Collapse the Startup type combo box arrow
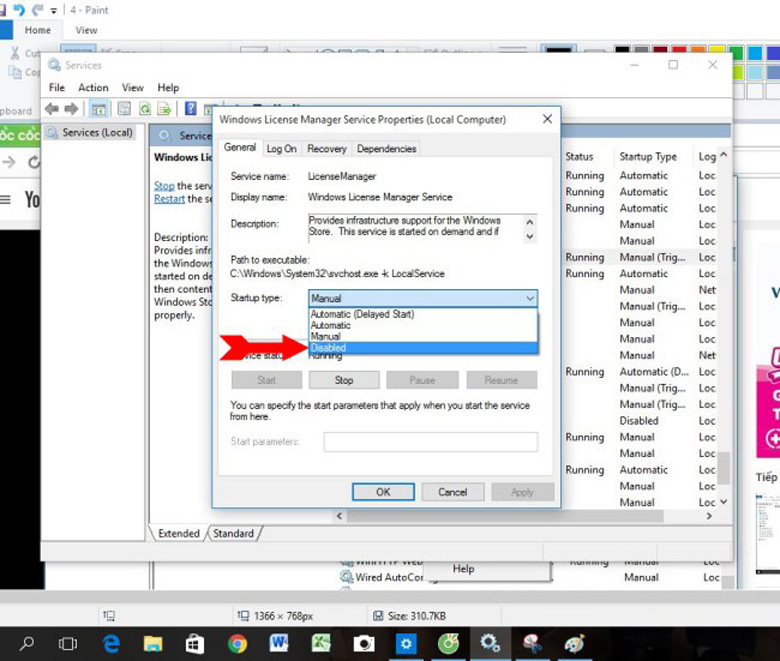The image size is (780, 661). click(530, 298)
